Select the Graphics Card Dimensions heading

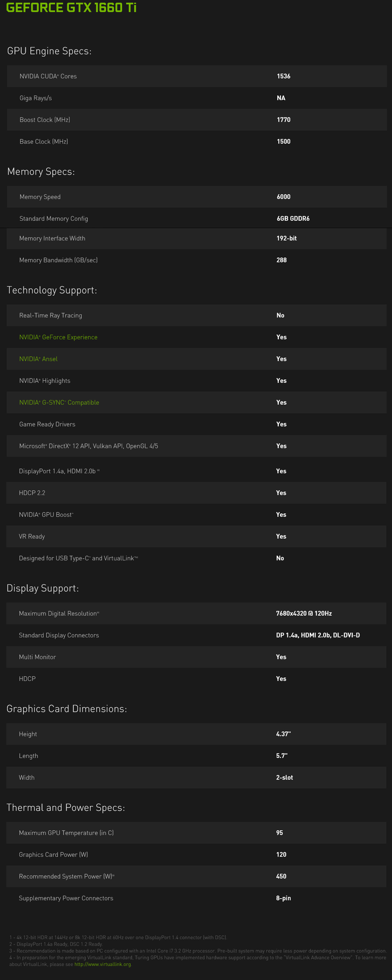[66, 709]
